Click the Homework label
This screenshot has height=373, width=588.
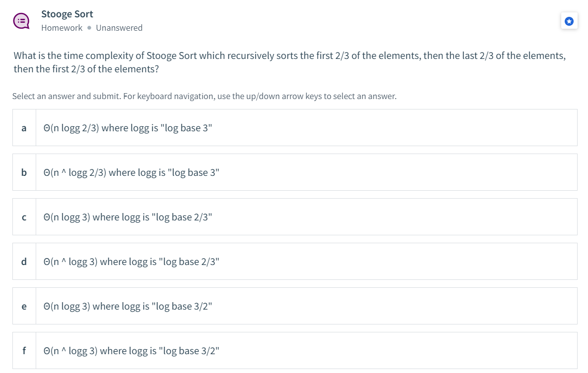coord(61,28)
